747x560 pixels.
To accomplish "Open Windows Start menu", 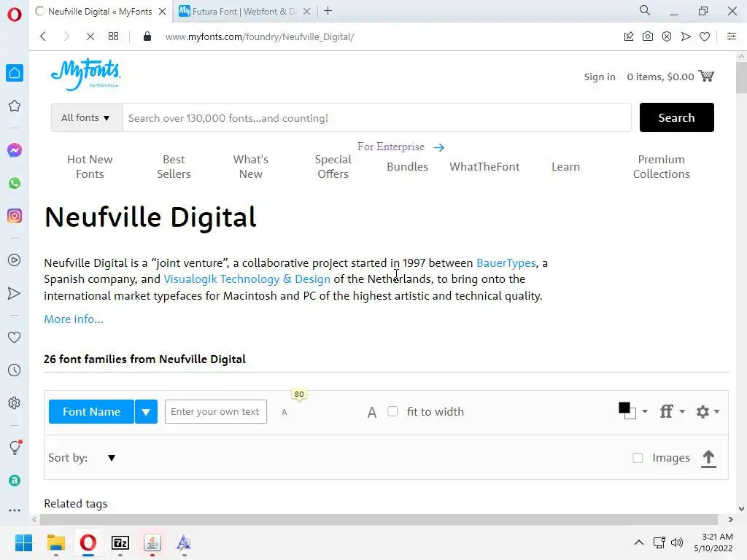I will point(23,542).
